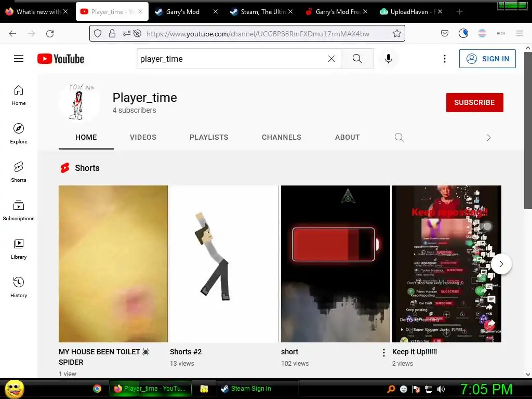Clear the player_time search text
Screen dimensions: 532x399
coord(331,59)
